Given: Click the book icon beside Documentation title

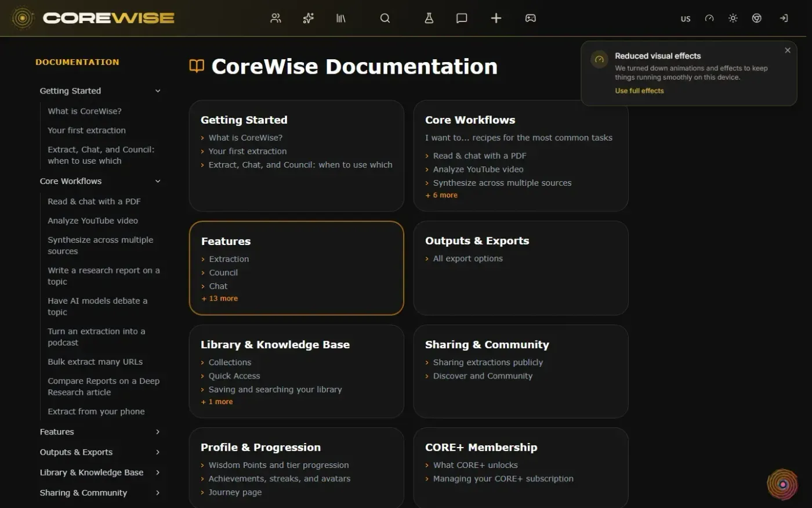Looking at the screenshot, I should (x=197, y=66).
